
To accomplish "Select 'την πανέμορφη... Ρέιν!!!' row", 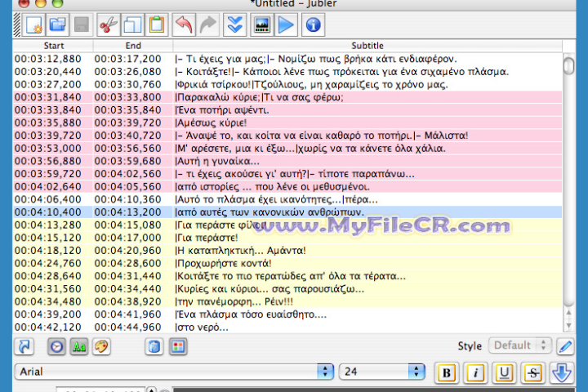I will tap(287, 301).
